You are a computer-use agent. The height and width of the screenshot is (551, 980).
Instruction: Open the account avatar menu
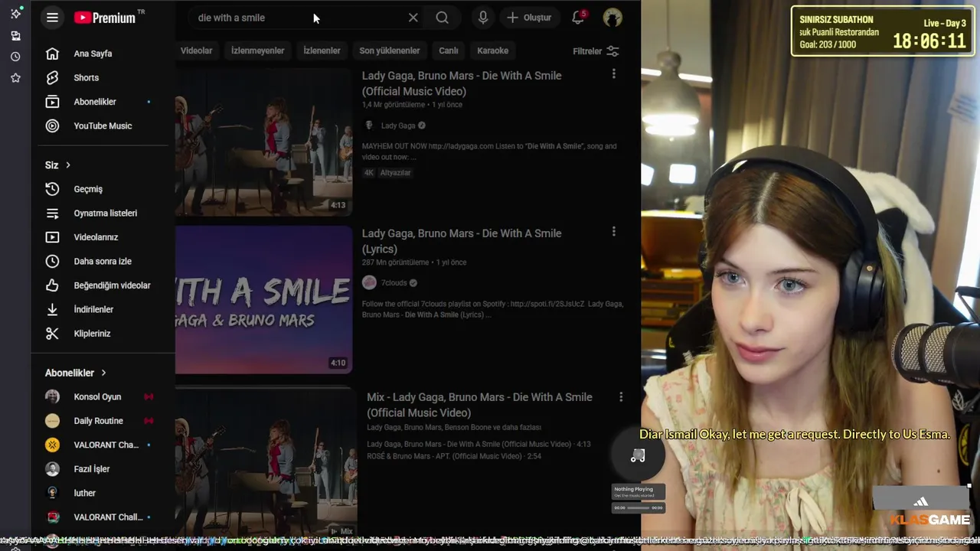pyautogui.click(x=612, y=18)
